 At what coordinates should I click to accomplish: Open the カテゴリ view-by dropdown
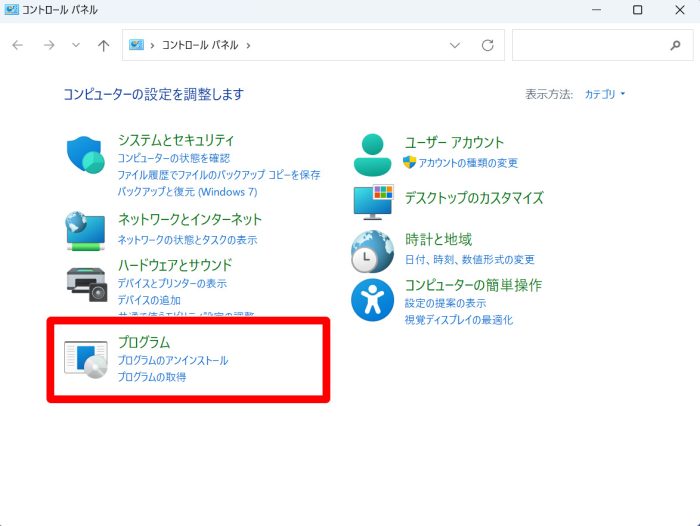605,94
